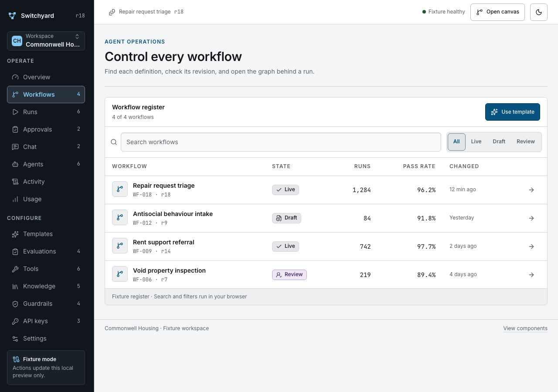Open the Agents section
558x392 pixels.
coord(46,164)
